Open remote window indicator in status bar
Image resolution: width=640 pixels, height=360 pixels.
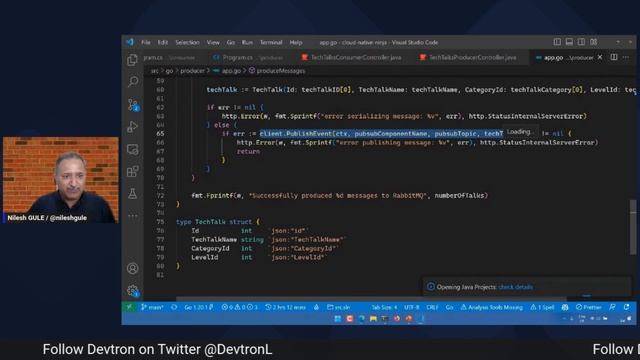[x=129, y=307]
